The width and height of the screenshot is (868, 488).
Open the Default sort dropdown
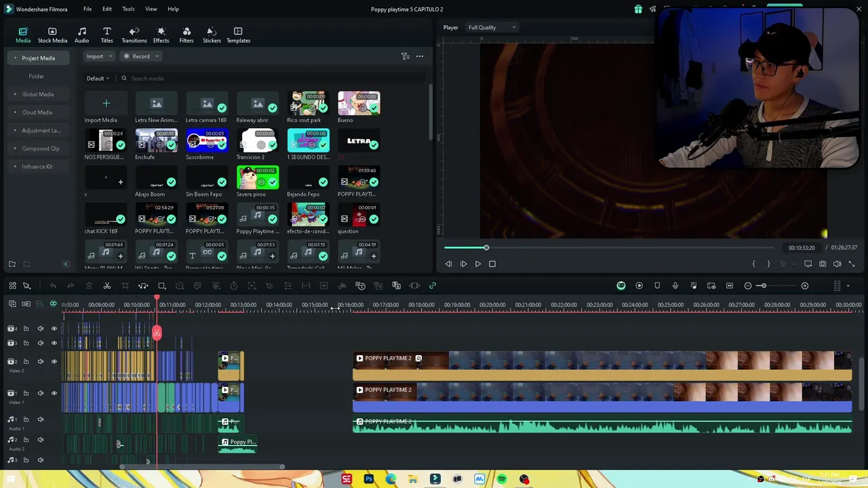coord(98,79)
